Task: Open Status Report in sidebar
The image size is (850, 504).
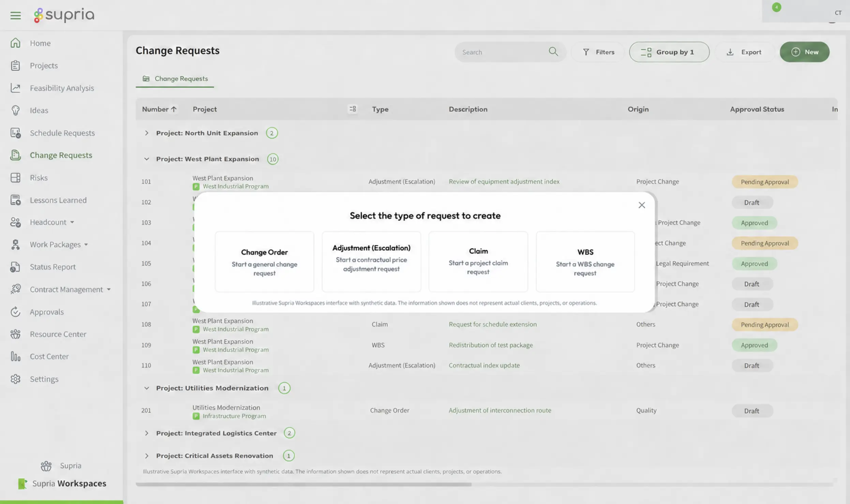Action: pyautogui.click(x=53, y=267)
